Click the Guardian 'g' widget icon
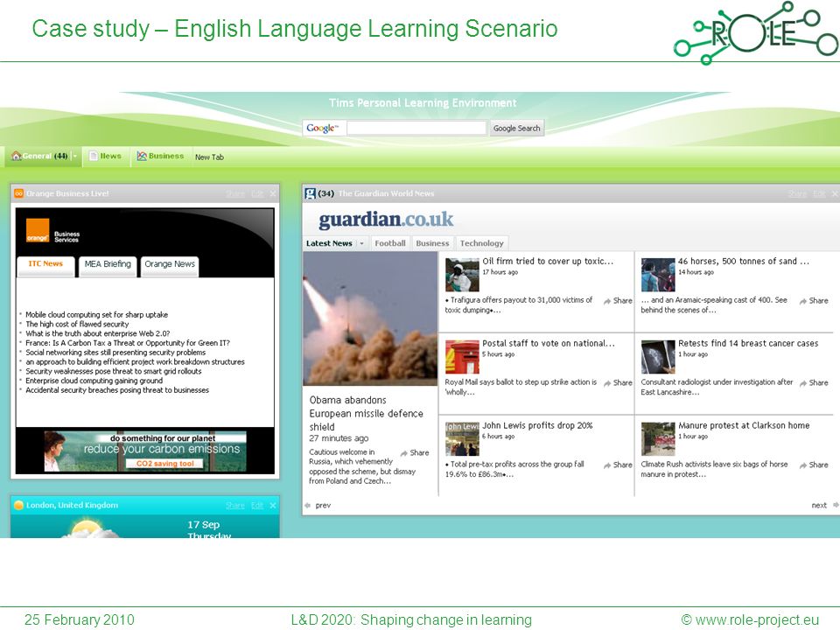840x630 pixels. tap(310, 193)
